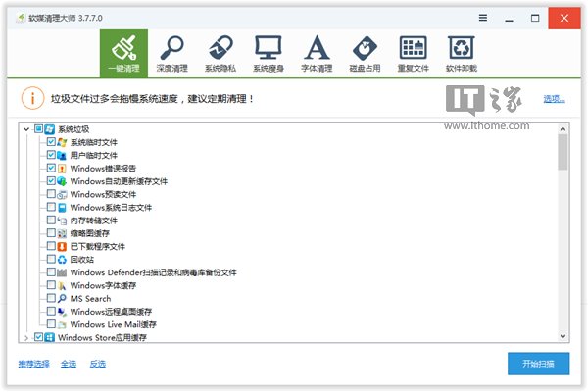The width and height of the screenshot is (588, 392).
Task: Open the 一键清理 broom tab
Action: [x=123, y=54]
